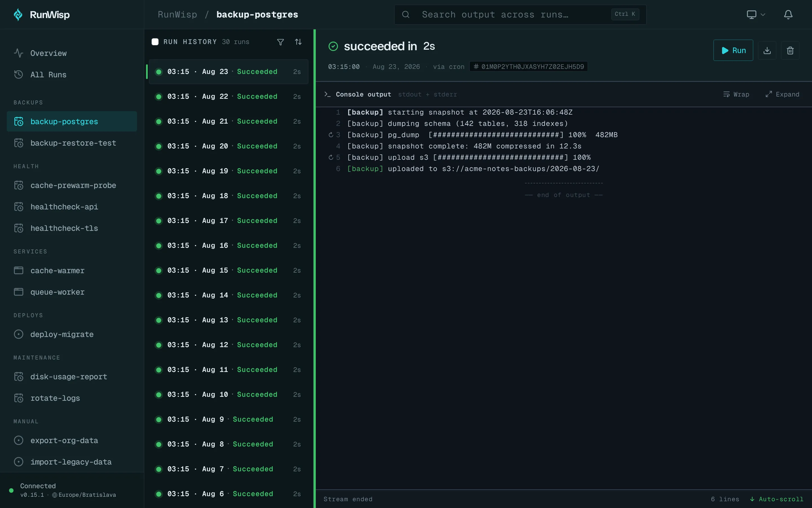Click the All Runs history icon

coord(18,75)
